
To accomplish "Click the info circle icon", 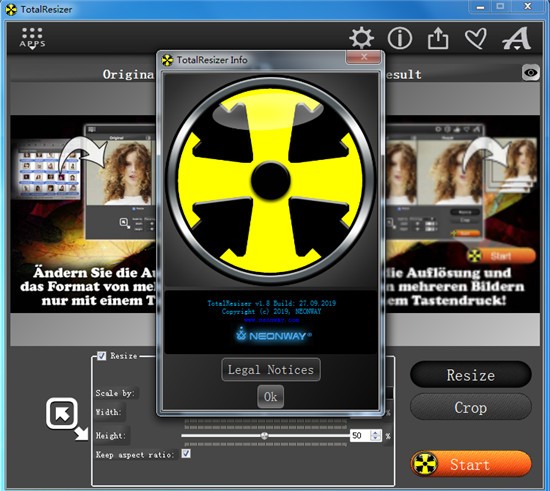I will coord(400,38).
